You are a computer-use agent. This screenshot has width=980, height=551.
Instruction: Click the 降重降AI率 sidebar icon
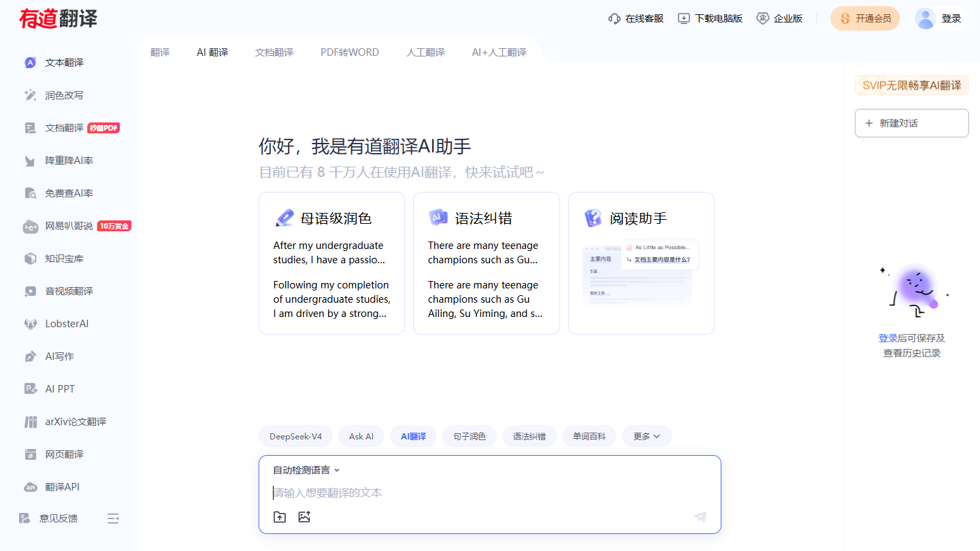click(x=30, y=161)
